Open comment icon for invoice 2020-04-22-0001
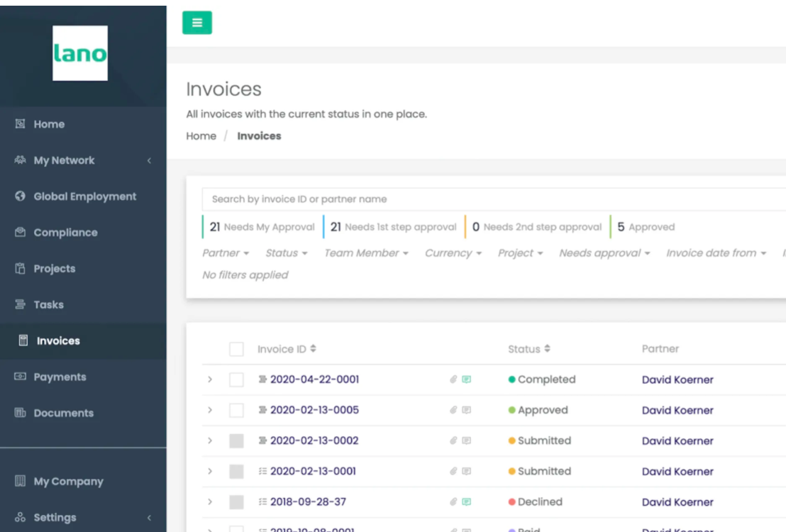786x532 pixels. (x=466, y=379)
